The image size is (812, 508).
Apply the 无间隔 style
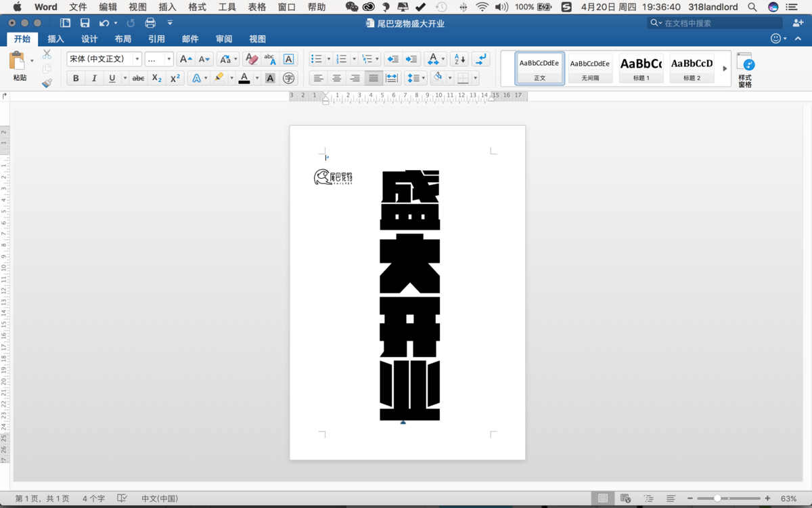[x=590, y=68]
